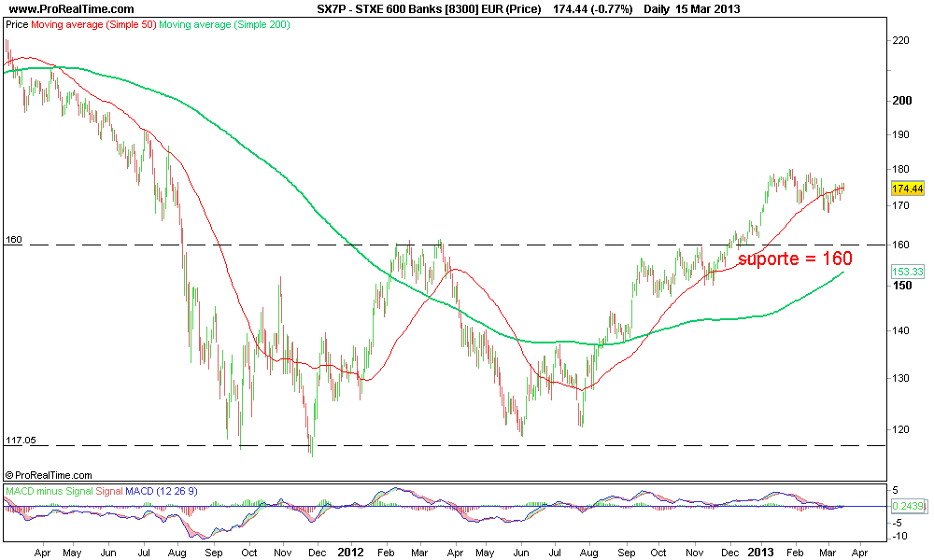Click the '120' price axis value
Image resolution: width=934 pixels, height=560 pixels.
pyautogui.click(x=900, y=429)
